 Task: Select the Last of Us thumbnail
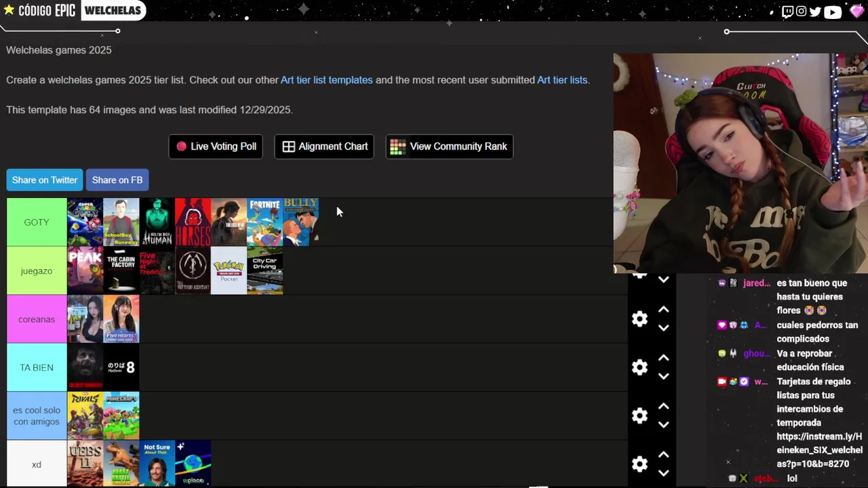229,222
